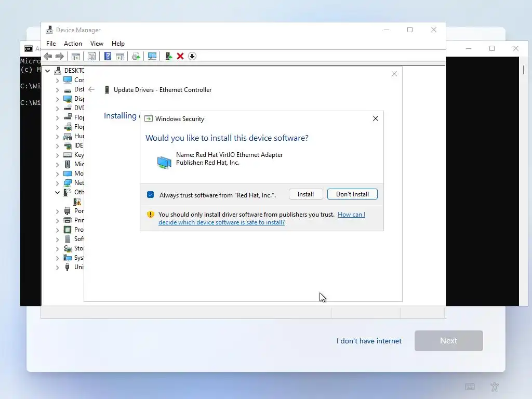Click the red X Uninstall device icon
Image resolution: width=532 pixels, height=399 pixels.
(180, 56)
